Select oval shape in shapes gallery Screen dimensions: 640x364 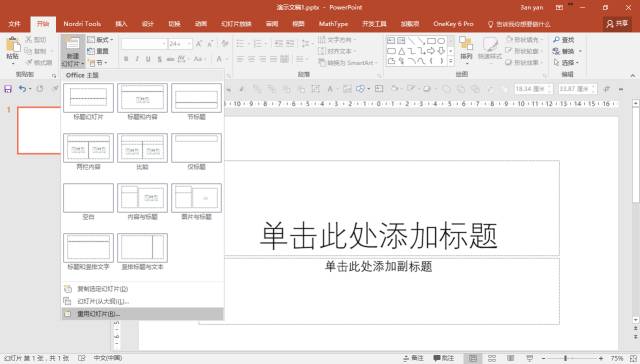[x=441, y=41]
